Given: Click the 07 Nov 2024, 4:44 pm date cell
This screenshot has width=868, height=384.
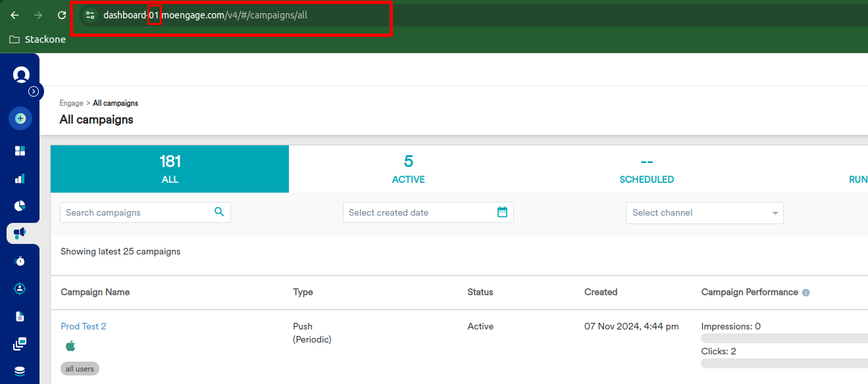Looking at the screenshot, I should (632, 326).
